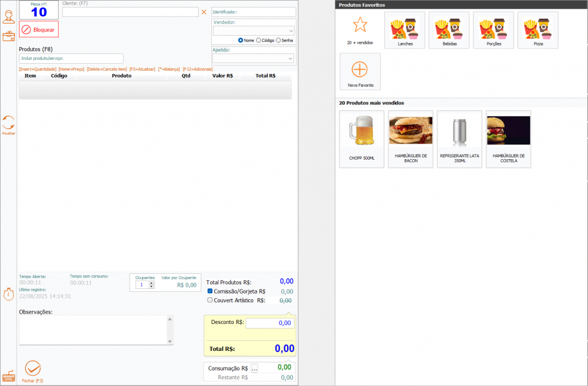Clear the client with the orange X
The width and height of the screenshot is (588, 386).
(x=203, y=11)
